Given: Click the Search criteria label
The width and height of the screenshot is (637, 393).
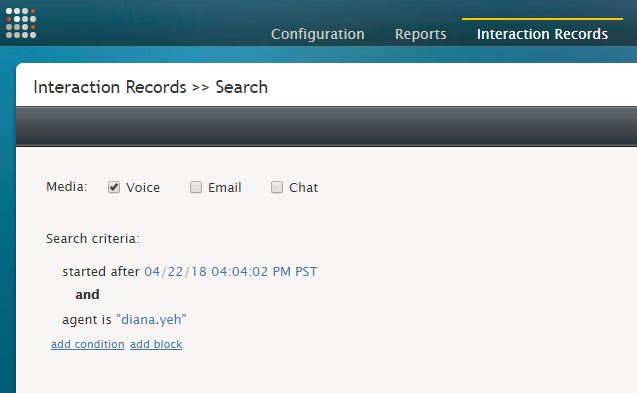Looking at the screenshot, I should tap(93, 239).
